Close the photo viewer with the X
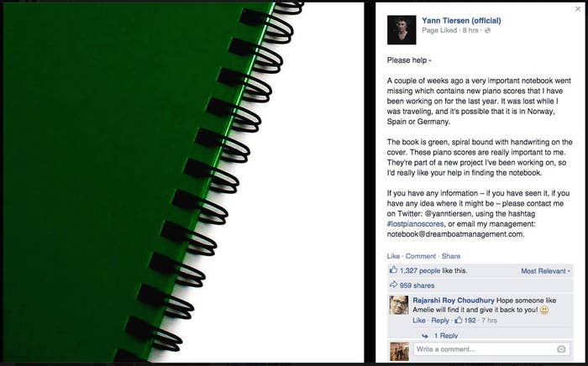 578,8
